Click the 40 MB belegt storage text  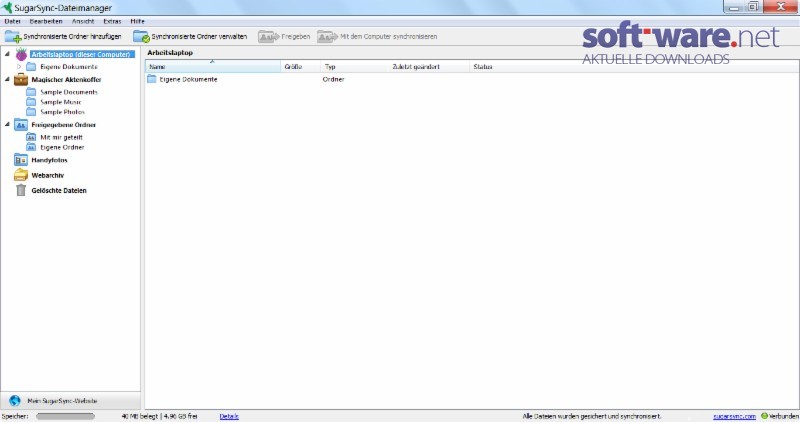[159, 416]
